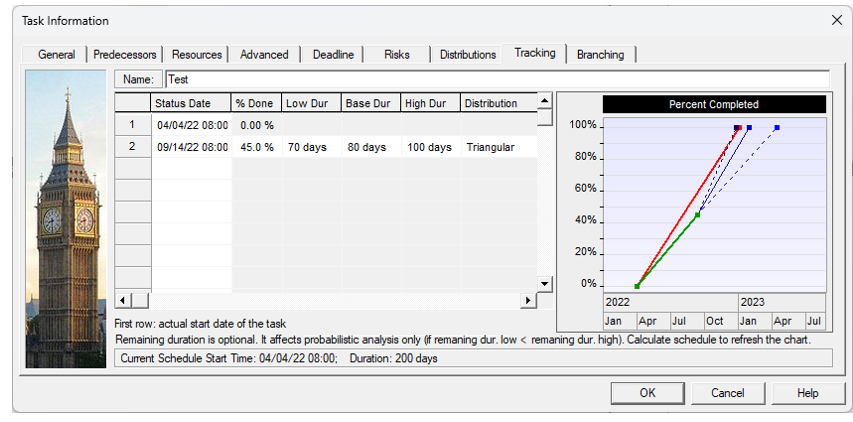The image size is (853, 422).
Task: Click the Name input field
Action: point(496,79)
